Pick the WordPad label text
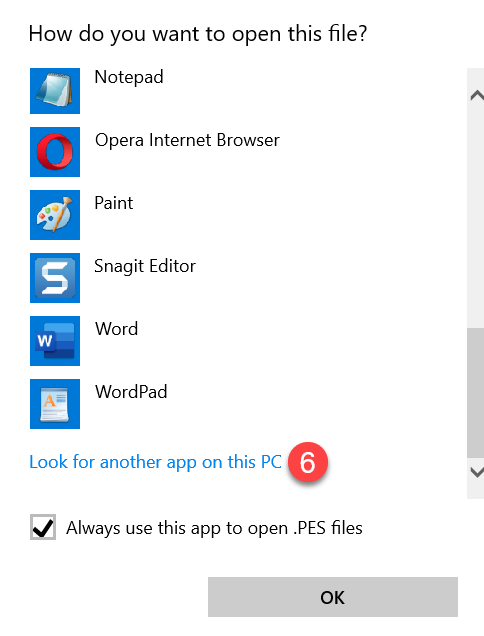 131,392
